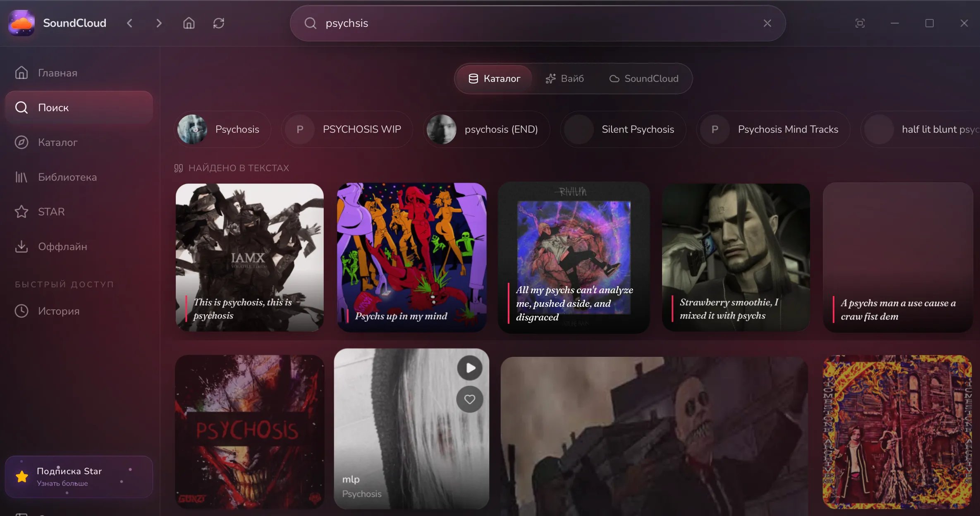This screenshot has width=980, height=516.
Task: Select the Psychosis suggestion chip
Action: point(222,129)
